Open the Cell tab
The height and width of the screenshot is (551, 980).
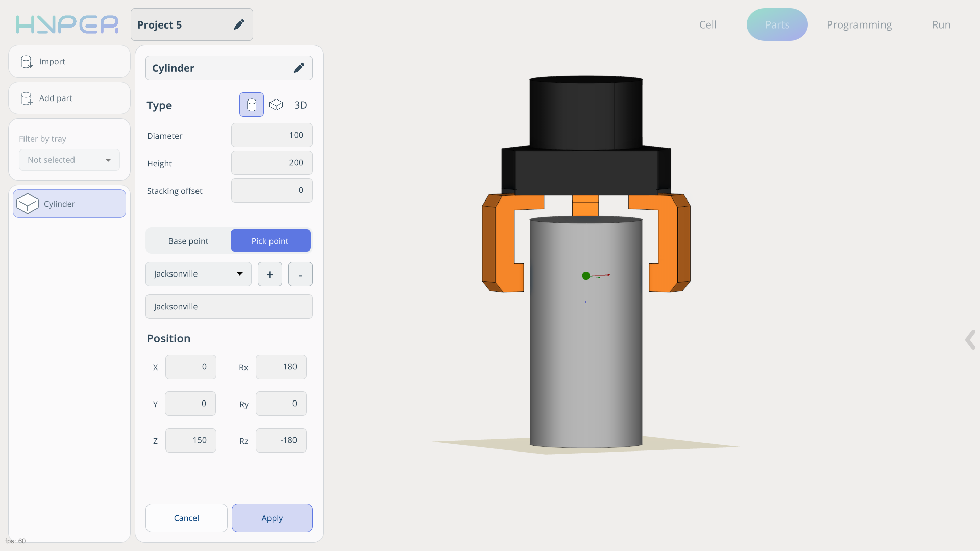click(707, 24)
